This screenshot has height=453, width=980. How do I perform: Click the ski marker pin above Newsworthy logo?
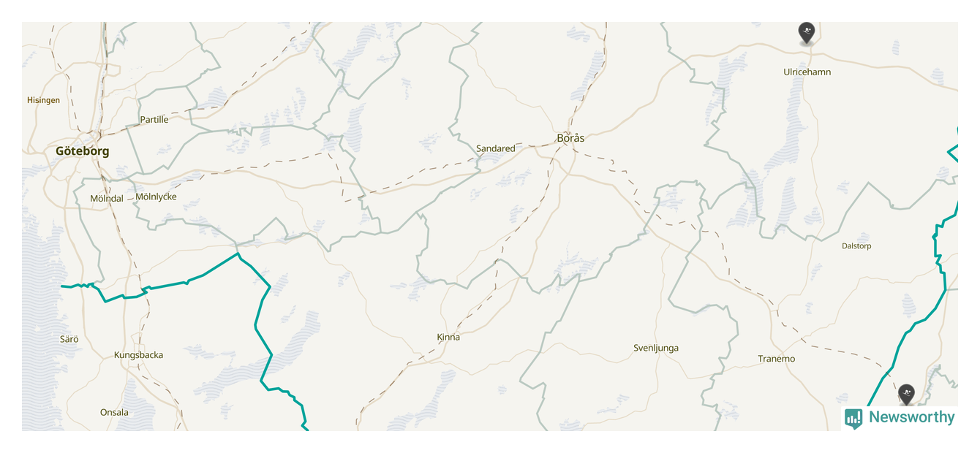click(906, 395)
